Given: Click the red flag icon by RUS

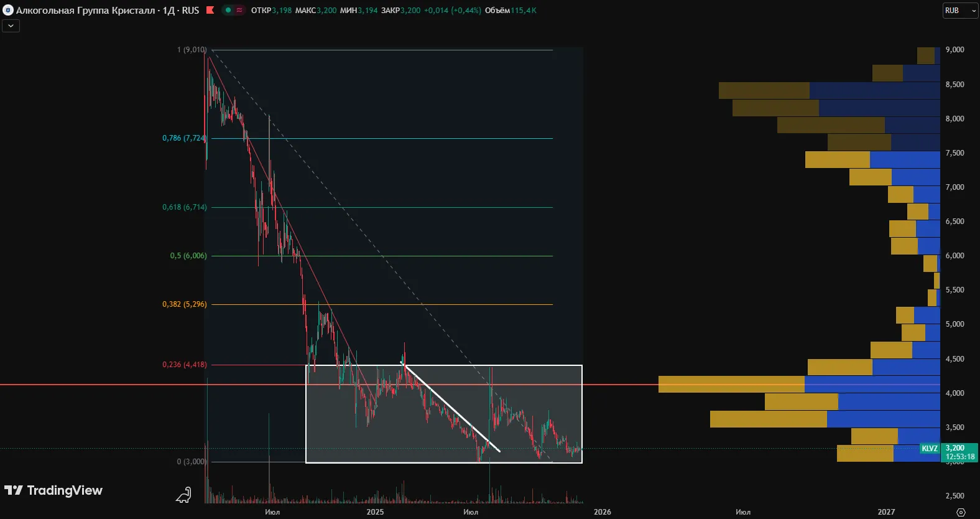Looking at the screenshot, I should pos(210,10).
